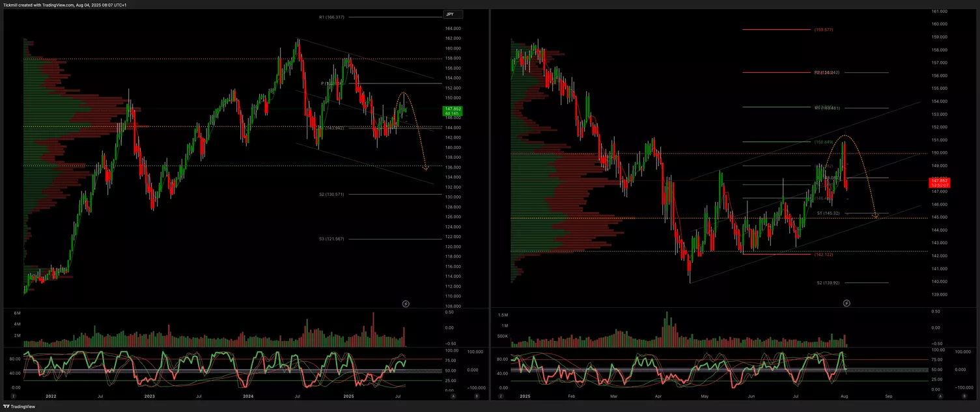Open timezone settings 'Z' icon on left chart
Viewport: 980px width, 412px height.
pos(13,396)
